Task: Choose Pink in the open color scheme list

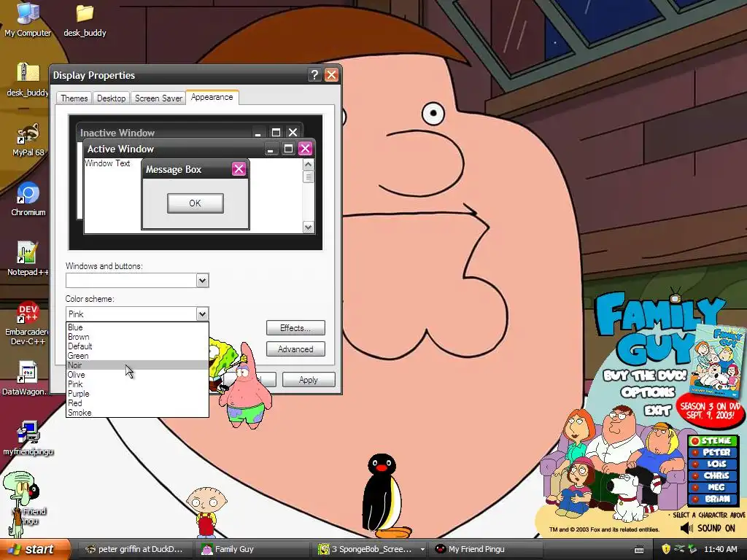Action: pyautogui.click(x=137, y=384)
